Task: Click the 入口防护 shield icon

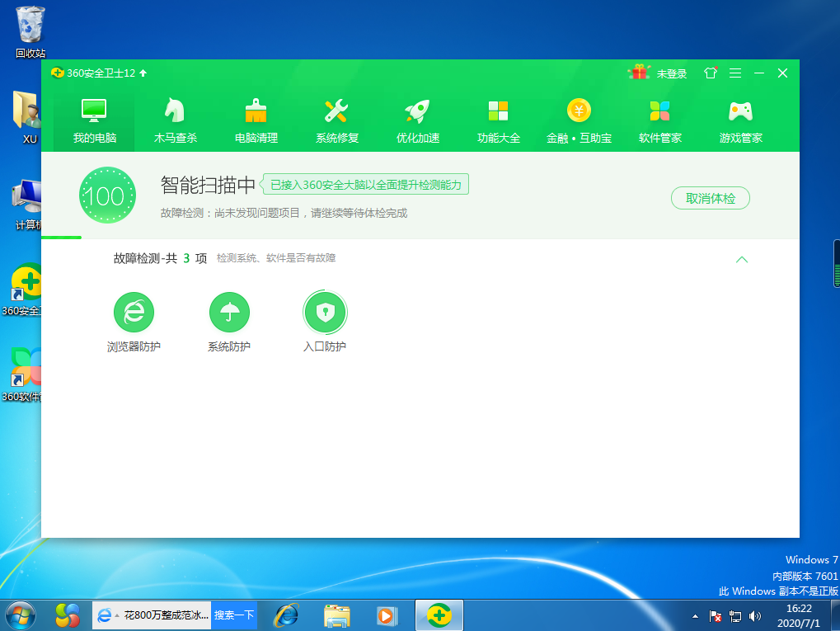Action: 324,312
